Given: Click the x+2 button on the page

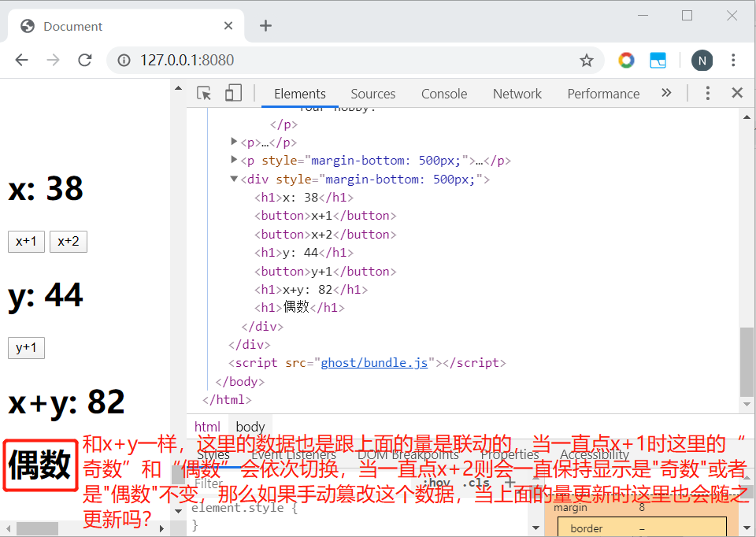Looking at the screenshot, I should tap(69, 242).
